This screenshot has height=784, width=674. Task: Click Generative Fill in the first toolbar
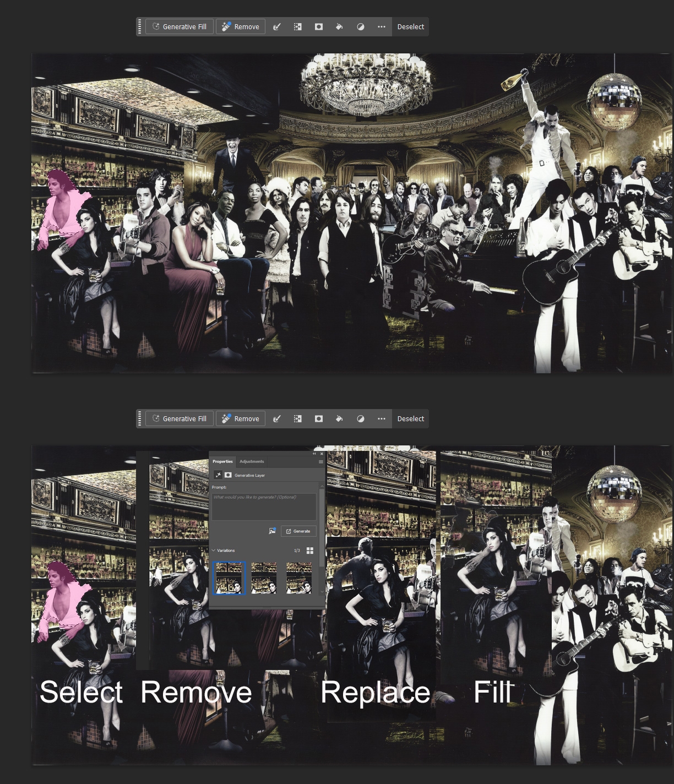click(180, 26)
